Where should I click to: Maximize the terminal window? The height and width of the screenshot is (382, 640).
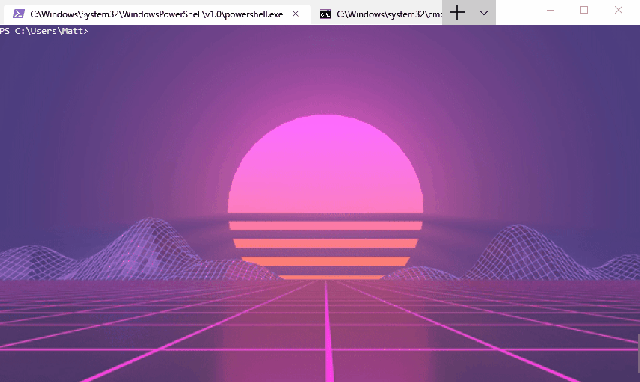(x=584, y=10)
